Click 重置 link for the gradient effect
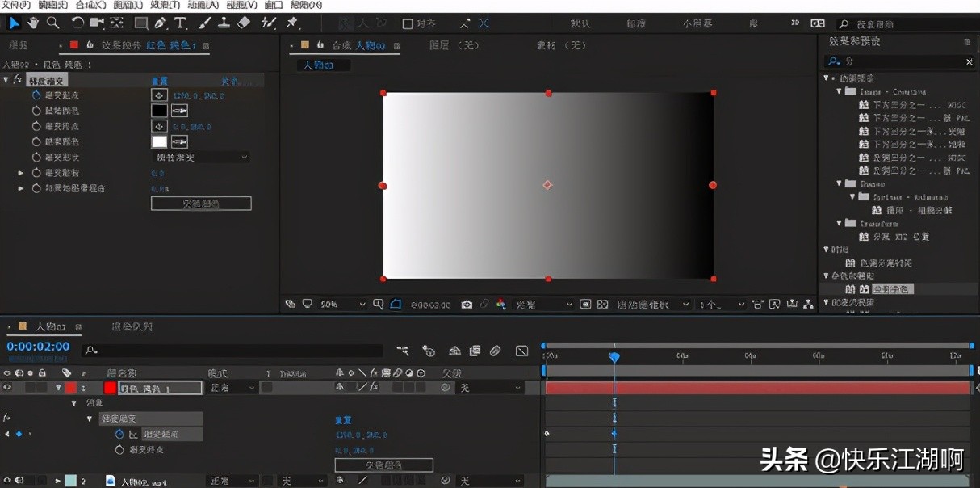This screenshot has height=488, width=980. pyautogui.click(x=160, y=81)
